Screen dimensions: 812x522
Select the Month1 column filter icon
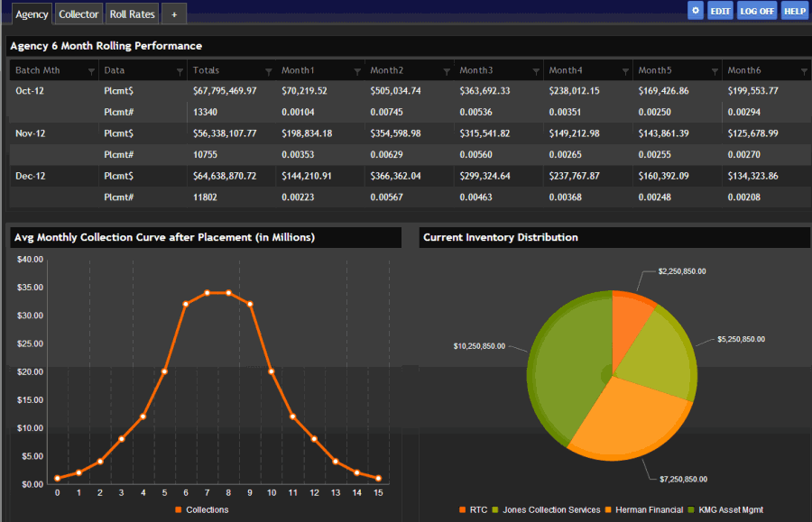coord(359,69)
